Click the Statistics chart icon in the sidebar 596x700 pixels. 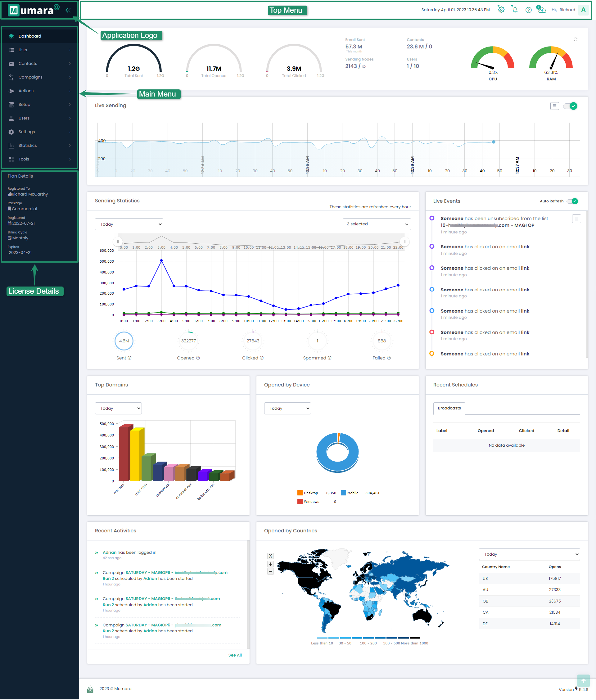(11, 146)
